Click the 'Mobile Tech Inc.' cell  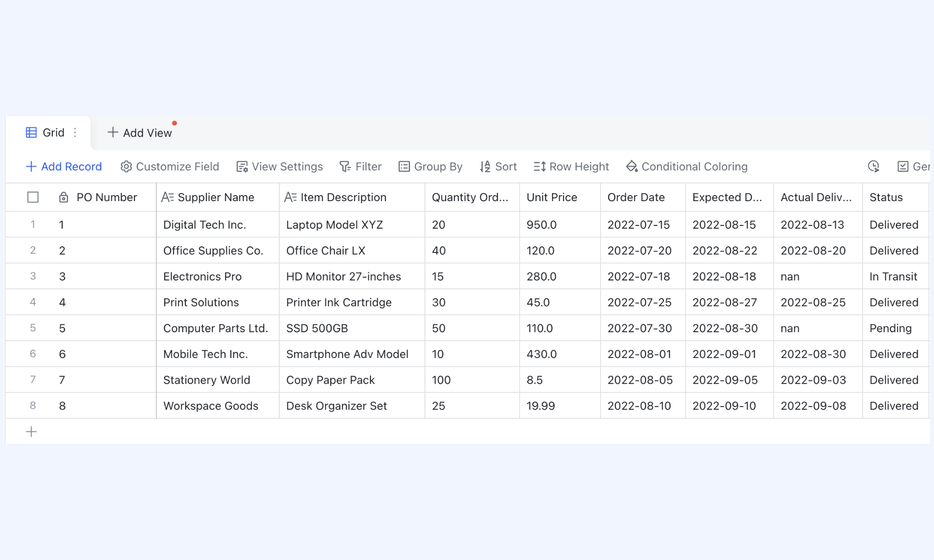[218, 354]
